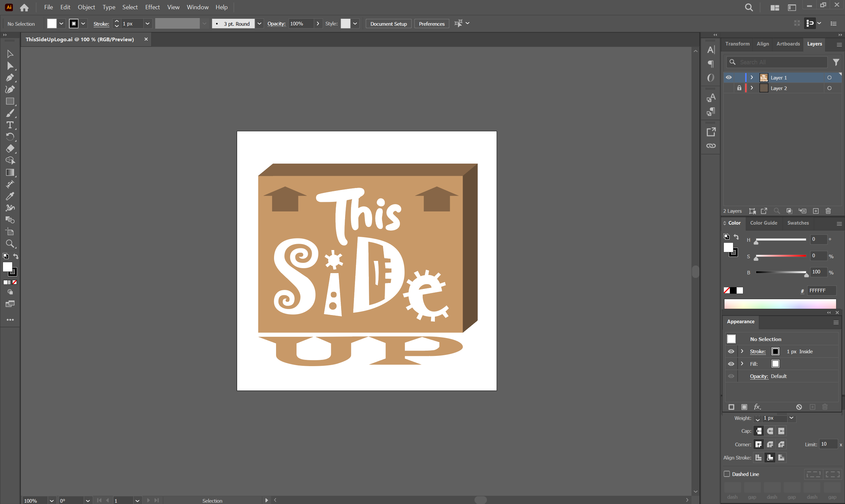This screenshot has height=504, width=845.
Task: Switch to the Swatches tab
Action: tap(798, 223)
